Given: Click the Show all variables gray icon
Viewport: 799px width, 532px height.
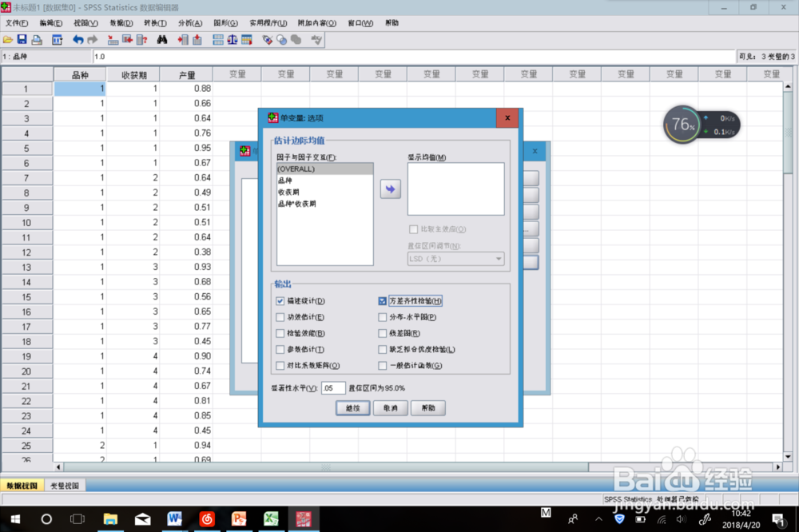Looking at the screenshot, I should coord(296,40).
